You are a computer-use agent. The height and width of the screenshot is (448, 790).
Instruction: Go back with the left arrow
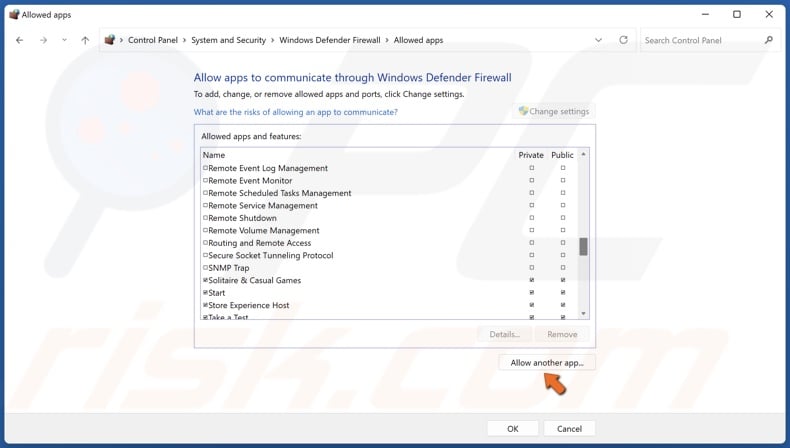20,40
